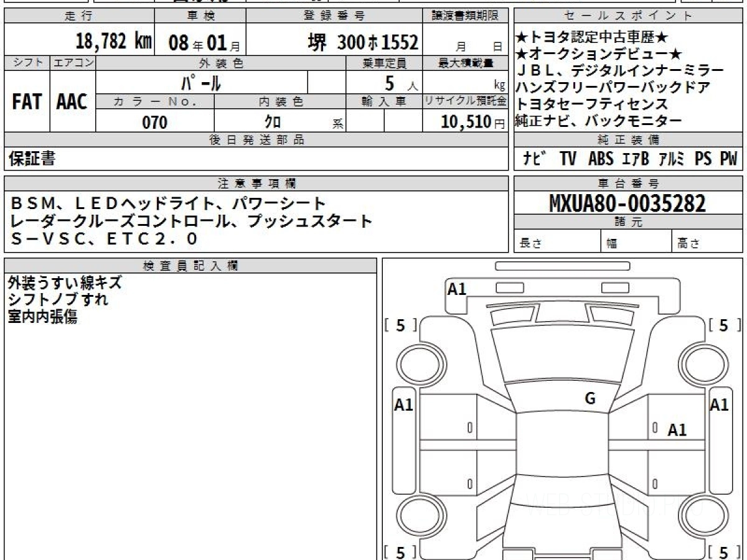Image resolution: width=747 pixels, height=560 pixels.
Task: Click the 純正装備 header
Action: 627,139
